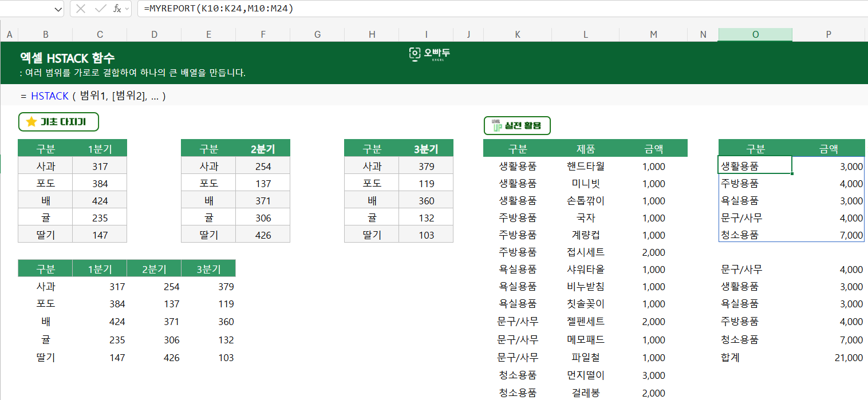Viewport: 868px width, 400px height.
Task: Select the bold 3분기 header cell
Action: coord(426,149)
